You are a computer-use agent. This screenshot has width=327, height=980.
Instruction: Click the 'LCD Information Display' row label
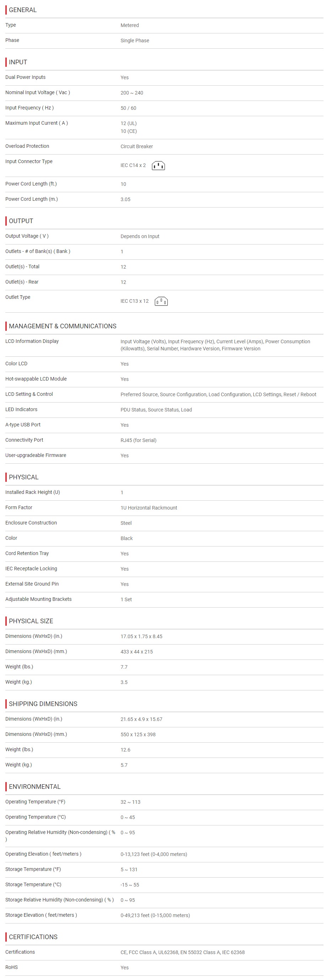click(32, 341)
